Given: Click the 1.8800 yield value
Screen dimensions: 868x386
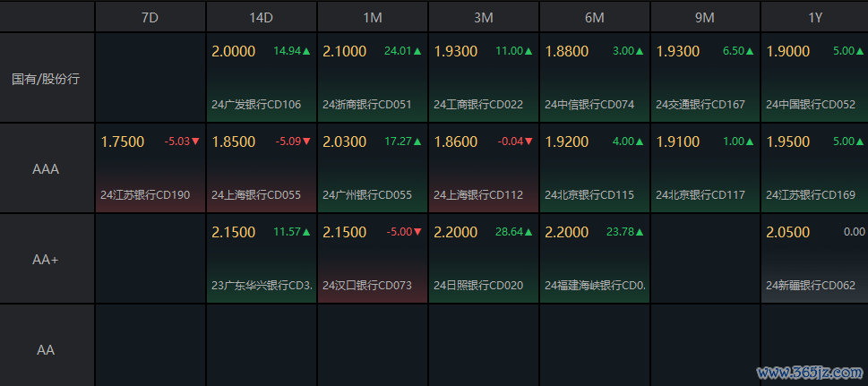Looking at the screenshot, I should (567, 52).
